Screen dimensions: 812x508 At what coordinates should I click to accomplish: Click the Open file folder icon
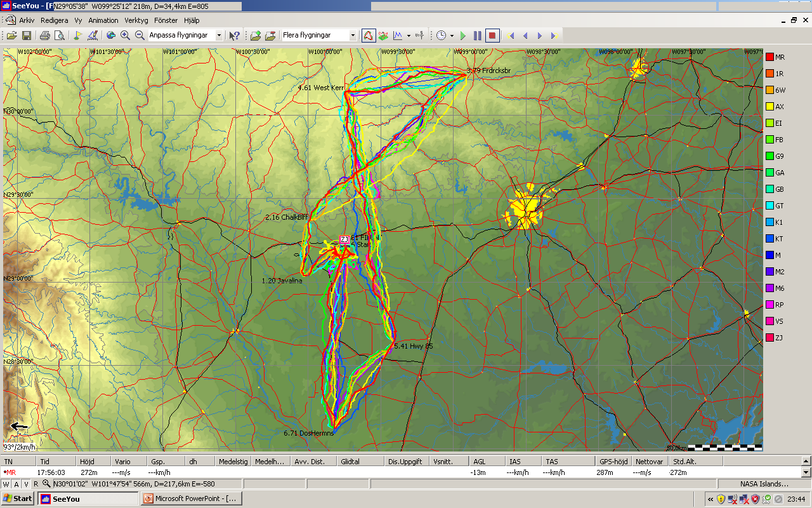(x=12, y=36)
